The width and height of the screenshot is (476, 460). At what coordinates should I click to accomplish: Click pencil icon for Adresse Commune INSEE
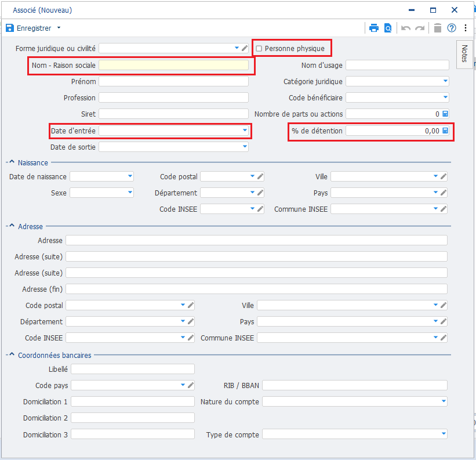[x=444, y=338]
